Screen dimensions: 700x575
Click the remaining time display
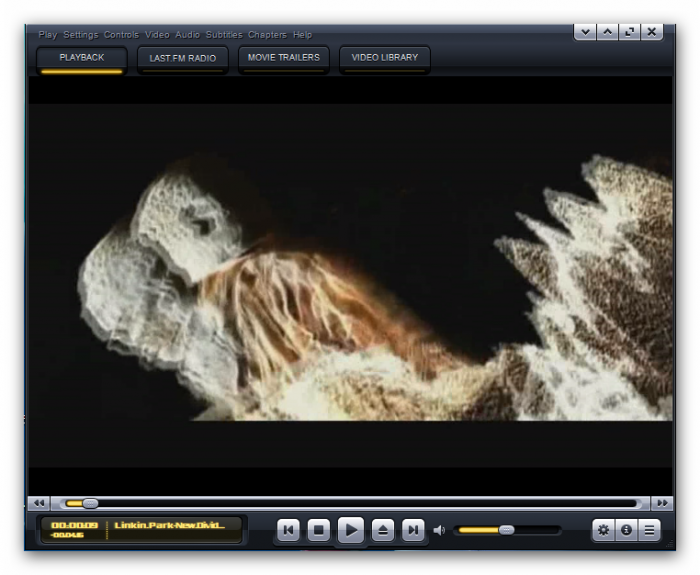coord(67,535)
